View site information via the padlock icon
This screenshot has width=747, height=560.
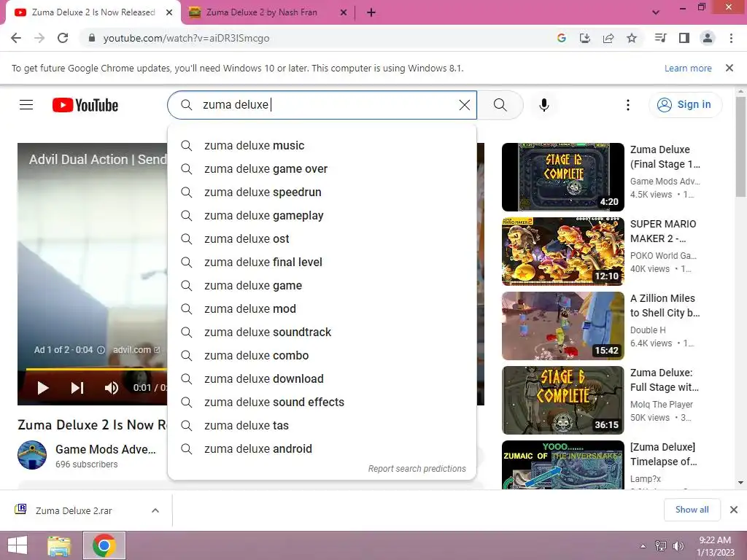(x=92, y=38)
